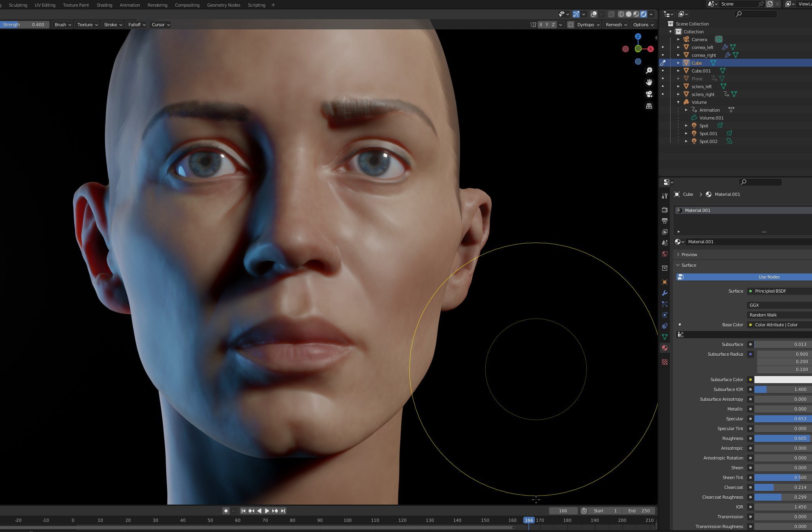Select material preview viewport shading

point(636,14)
